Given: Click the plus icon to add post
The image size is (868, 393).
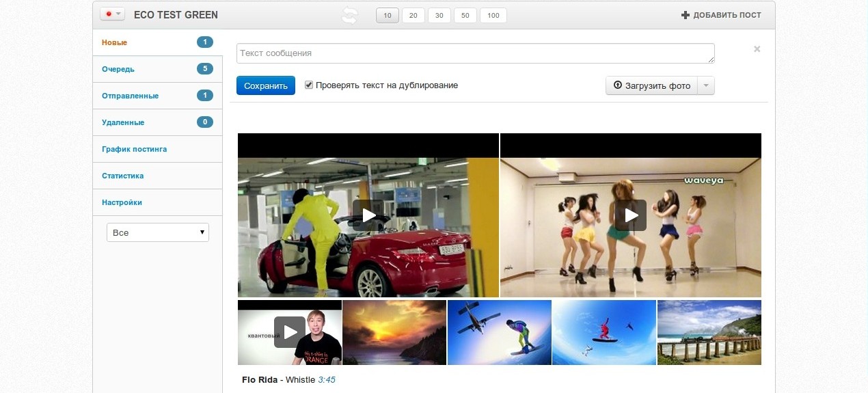Looking at the screenshot, I should 685,15.
